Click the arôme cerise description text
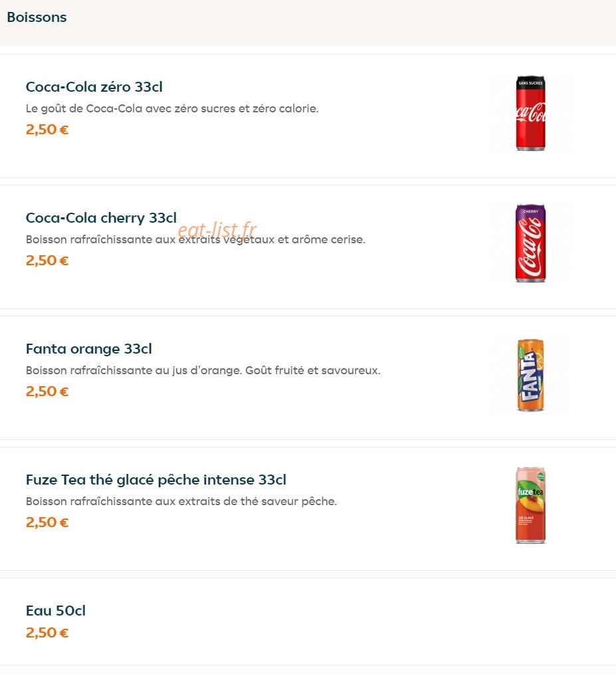The image size is (616, 680). point(195,239)
